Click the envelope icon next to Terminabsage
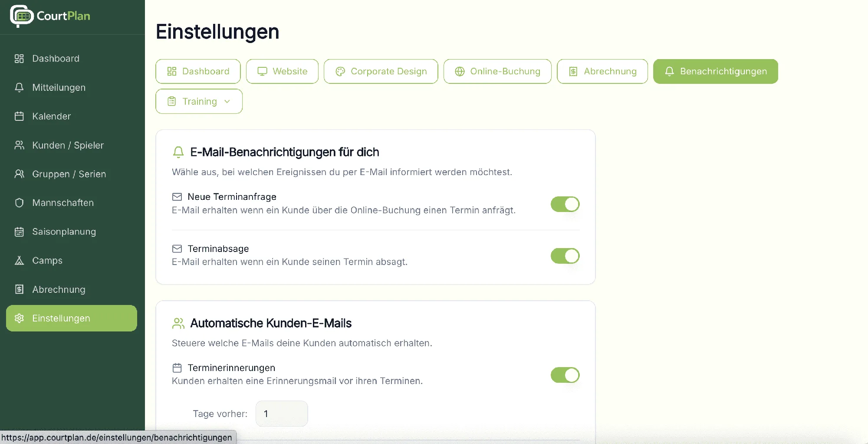 pyautogui.click(x=177, y=249)
